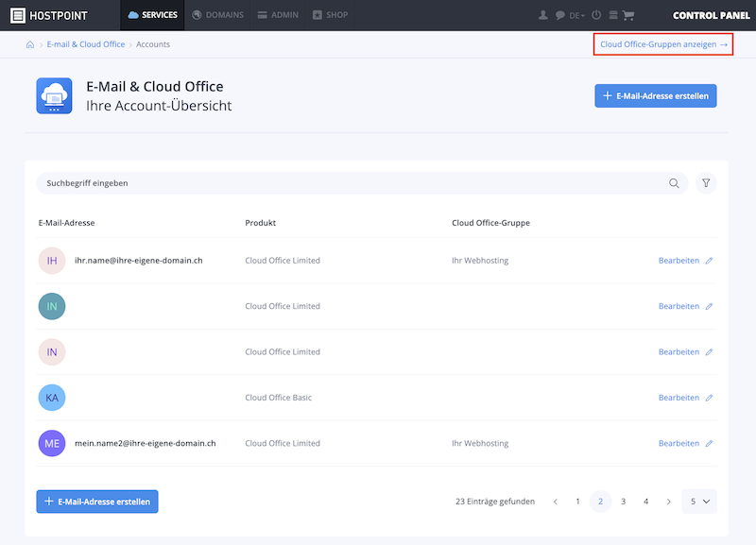756x545 pixels.
Task: Select page 2 in the pagination
Action: coord(600,502)
